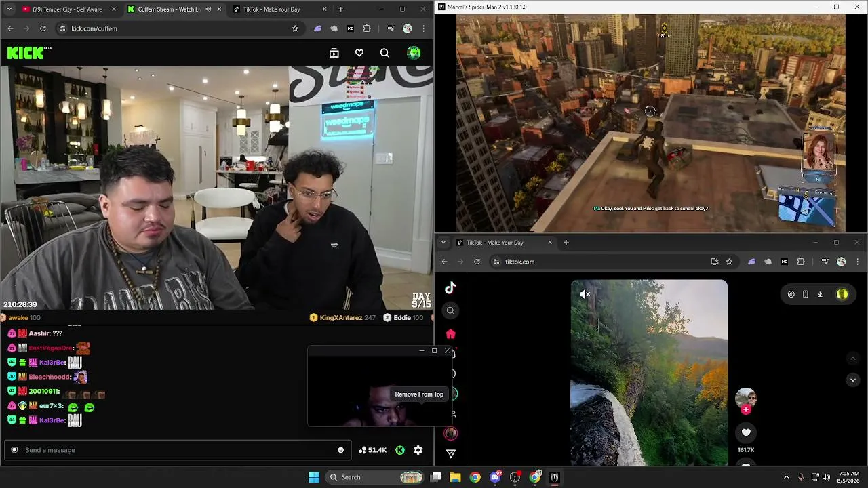Viewport: 868px width, 488px height.
Task: Click the green Kick points icon near chat
Action: pos(400,450)
